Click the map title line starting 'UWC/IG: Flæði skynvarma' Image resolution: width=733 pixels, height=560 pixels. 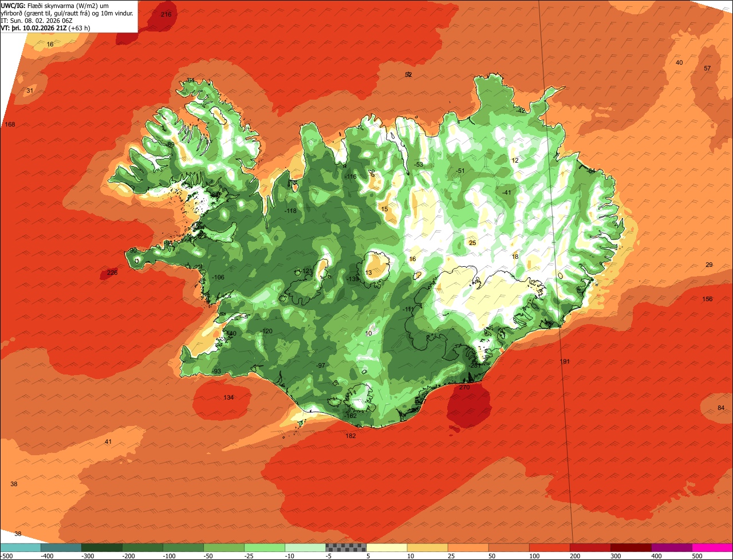[x=56, y=5]
